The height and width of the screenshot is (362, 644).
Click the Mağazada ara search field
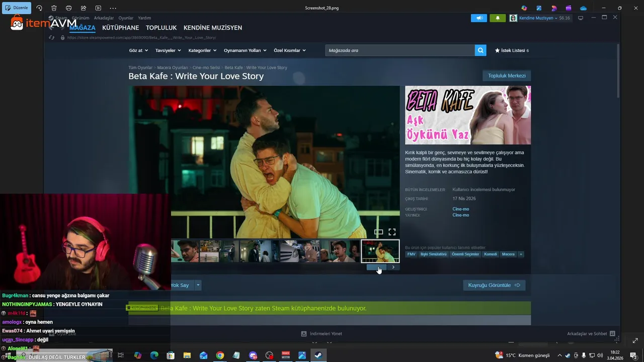pos(400,50)
